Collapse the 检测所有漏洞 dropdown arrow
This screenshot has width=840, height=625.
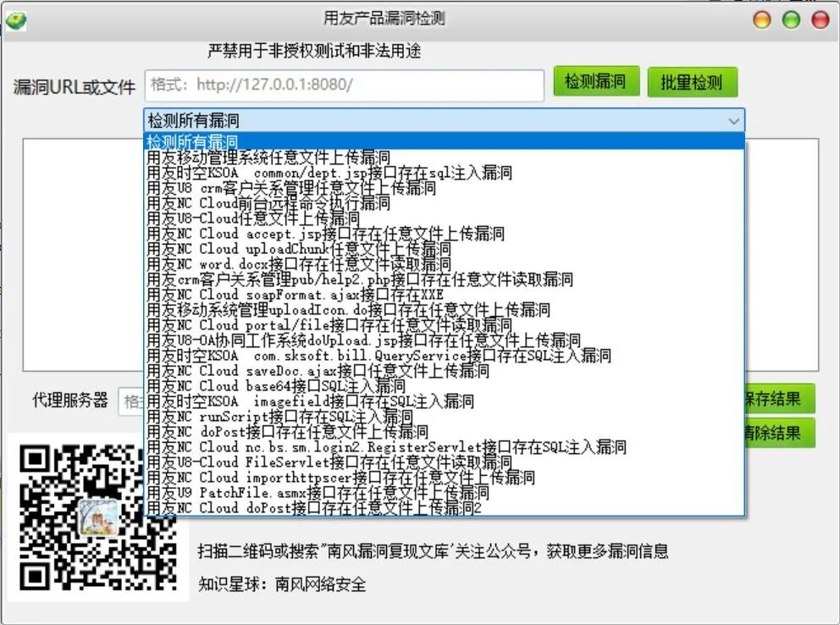pyautogui.click(x=733, y=121)
